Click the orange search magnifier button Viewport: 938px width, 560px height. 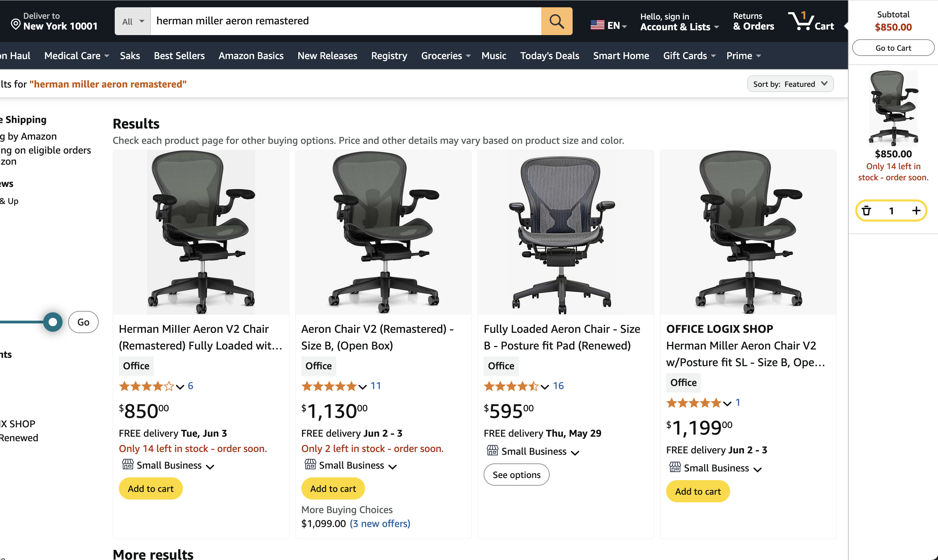pyautogui.click(x=556, y=21)
